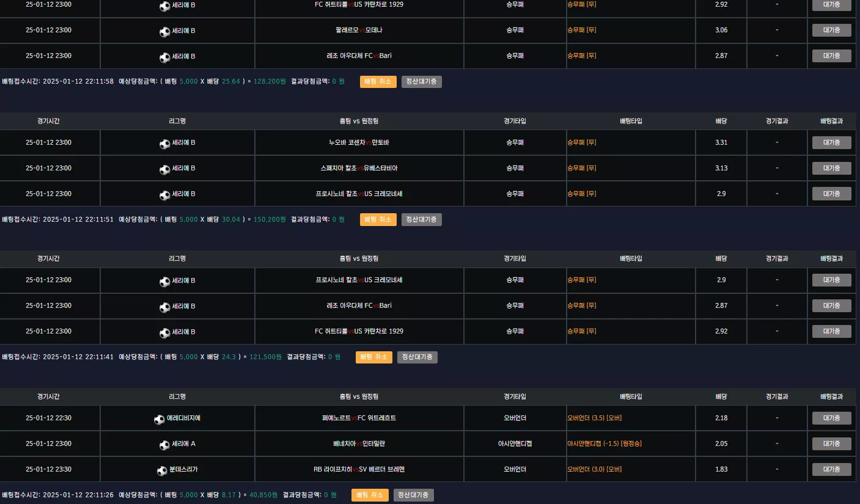Click match text 페예노르트 vs FC 위트레흐트
860x504 pixels.
click(359, 418)
